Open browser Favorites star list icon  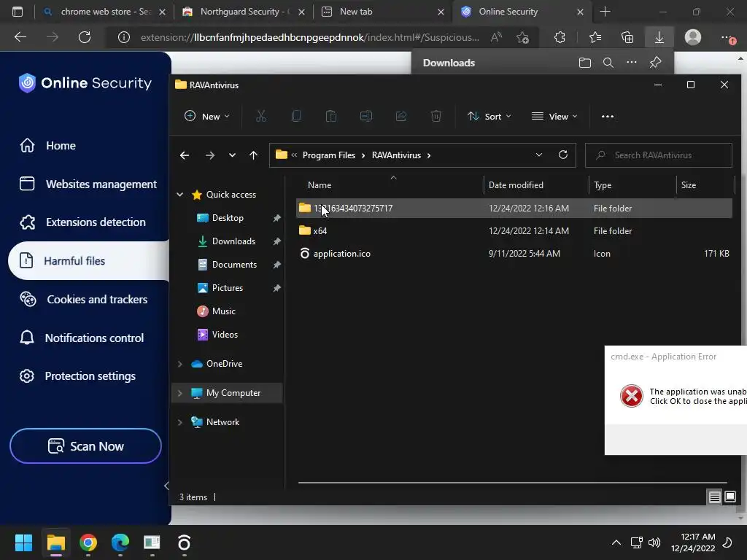coord(595,37)
